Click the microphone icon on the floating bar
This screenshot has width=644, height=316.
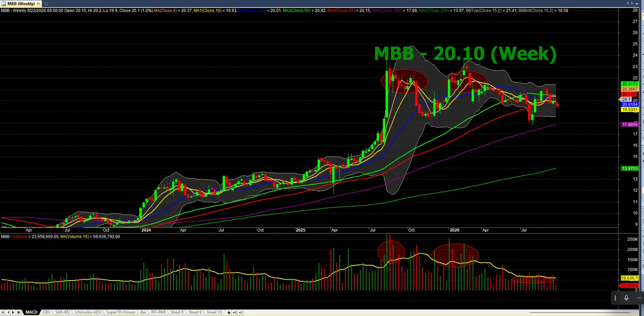pyautogui.click(x=626, y=298)
